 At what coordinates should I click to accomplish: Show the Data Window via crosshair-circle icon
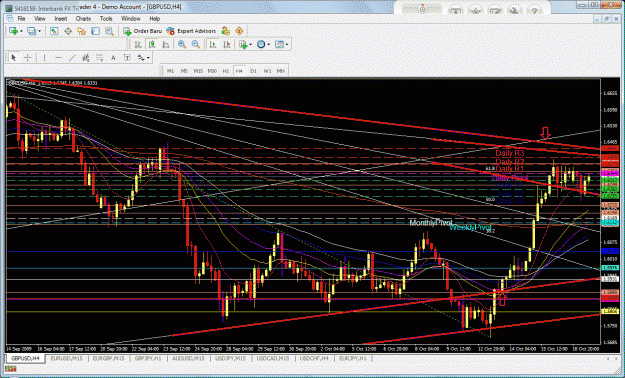(68, 31)
